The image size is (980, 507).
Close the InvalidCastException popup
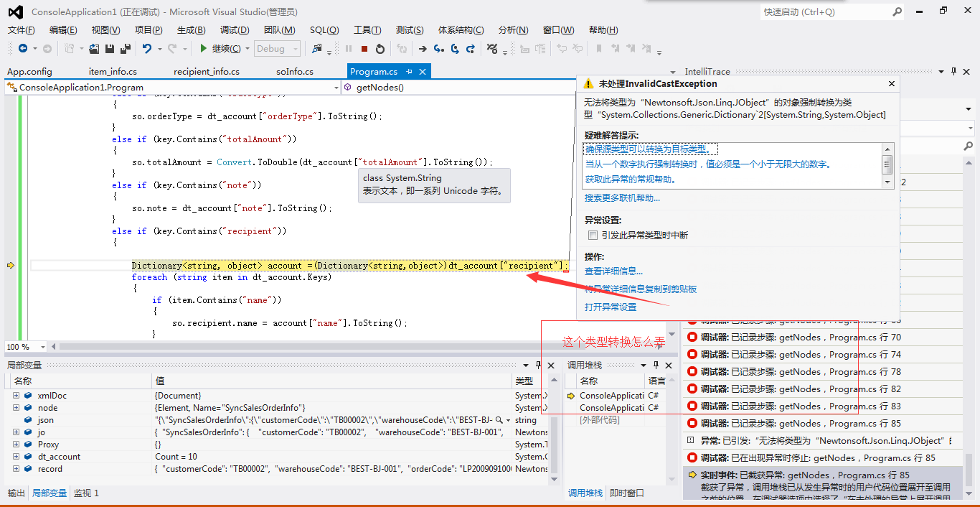[892, 83]
